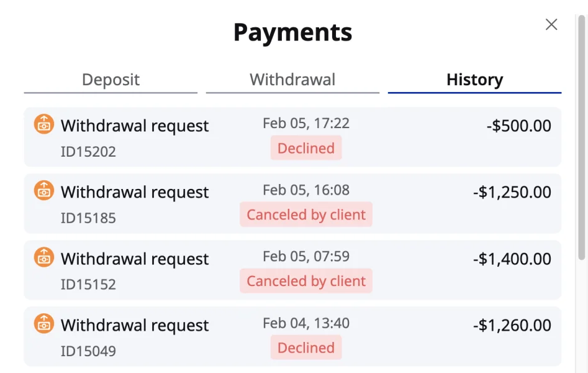The image size is (588, 373).
Task: Switch to the Deposit tab
Action: [111, 80]
